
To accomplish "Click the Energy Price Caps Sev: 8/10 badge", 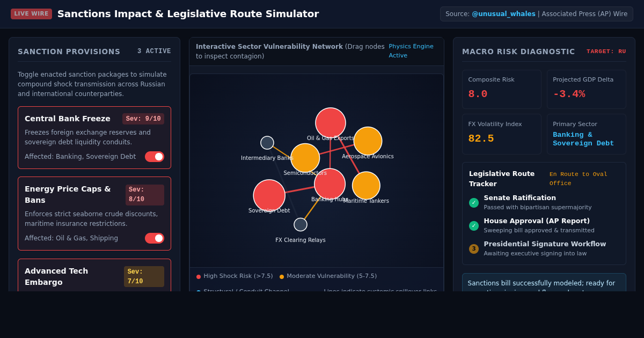I will click(145, 195).
